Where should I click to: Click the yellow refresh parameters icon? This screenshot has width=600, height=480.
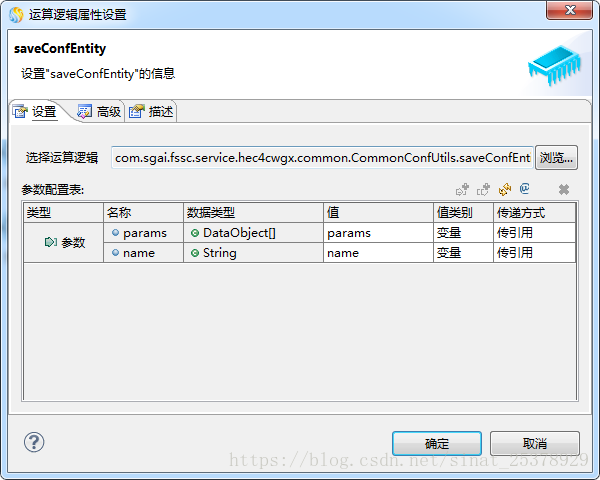tap(505, 189)
